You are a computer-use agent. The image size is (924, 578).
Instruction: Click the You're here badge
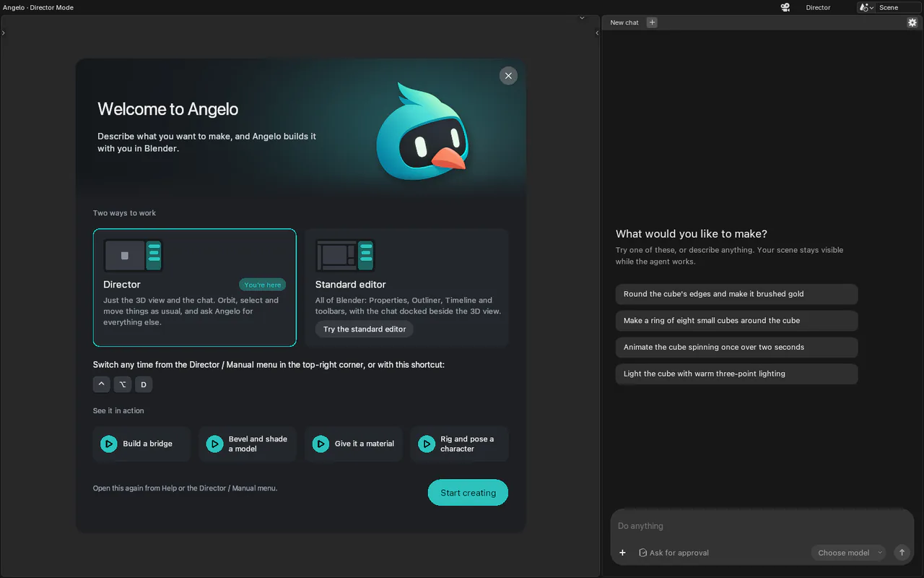click(x=263, y=285)
